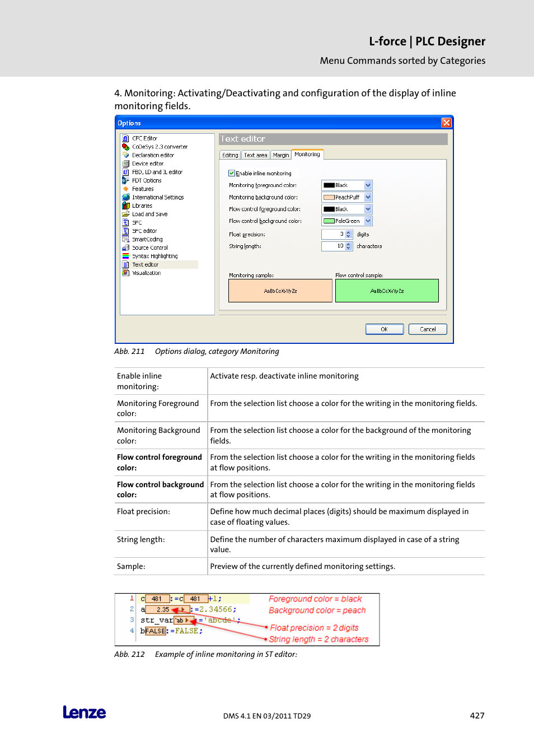
Task: Click the Visualization icon
Action: [126, 273]
